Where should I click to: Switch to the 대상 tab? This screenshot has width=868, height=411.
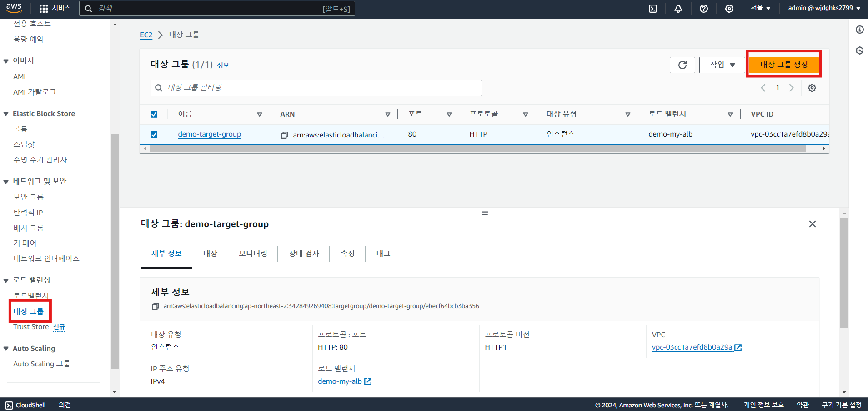[210, 254]
